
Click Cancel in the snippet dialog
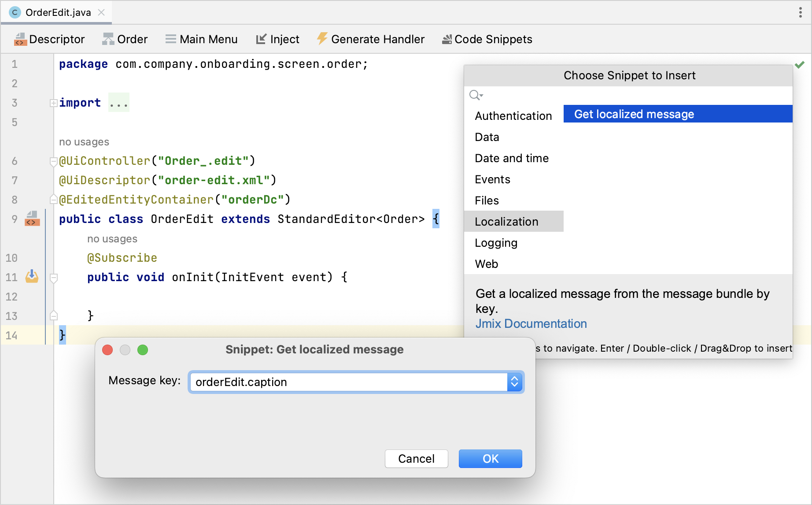click(x=417, y=459)
